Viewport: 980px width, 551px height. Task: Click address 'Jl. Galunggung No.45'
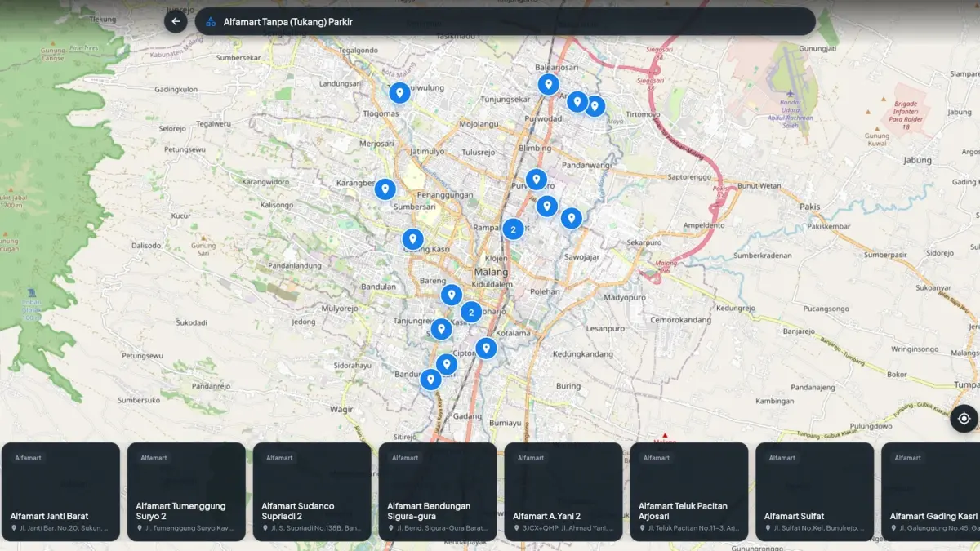[x=940, y=528]
